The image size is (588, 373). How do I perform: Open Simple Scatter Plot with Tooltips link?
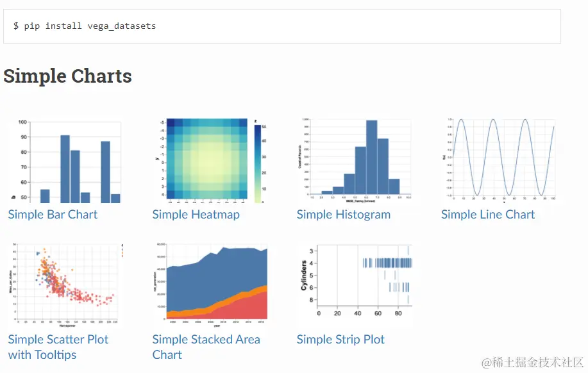(58, 347)
